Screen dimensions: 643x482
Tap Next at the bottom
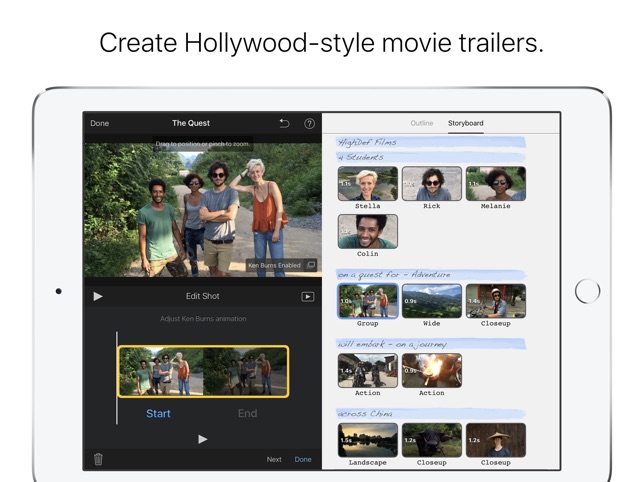[274, 459]
